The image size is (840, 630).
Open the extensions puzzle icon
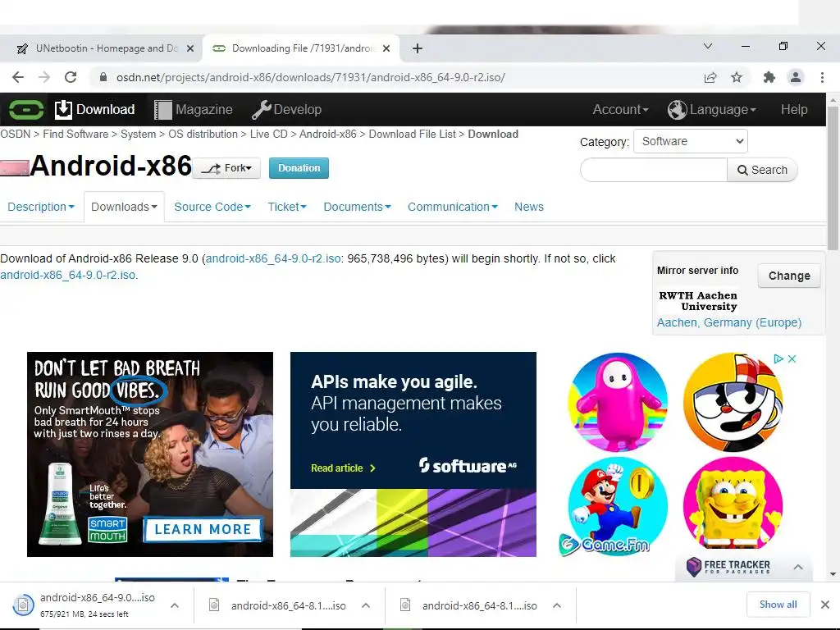(x=769, y=77)
